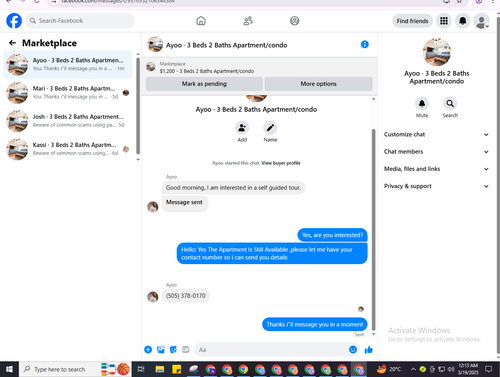The height and width of the screenshot is (377, 500).
Task: Send a thumbs up like
Action: click(369, 349)
